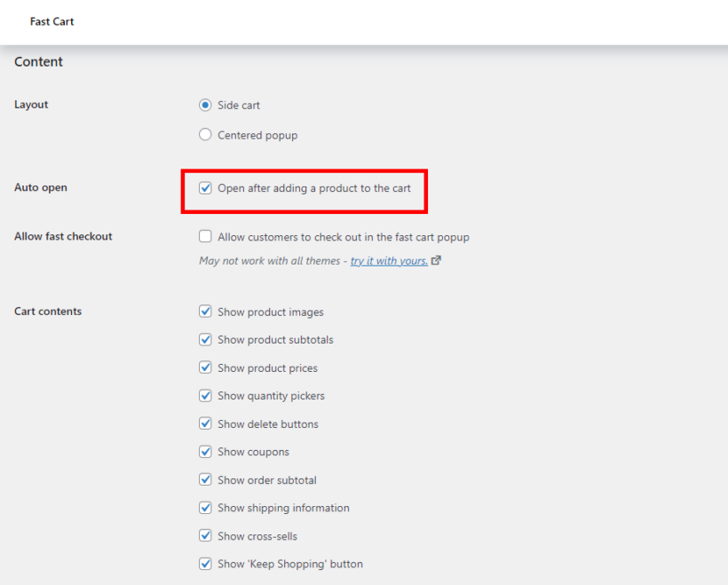The width and height of the screenshot is (728, 585).
Task: Toggle off 'Show cross-sells'
Action: 205,535
